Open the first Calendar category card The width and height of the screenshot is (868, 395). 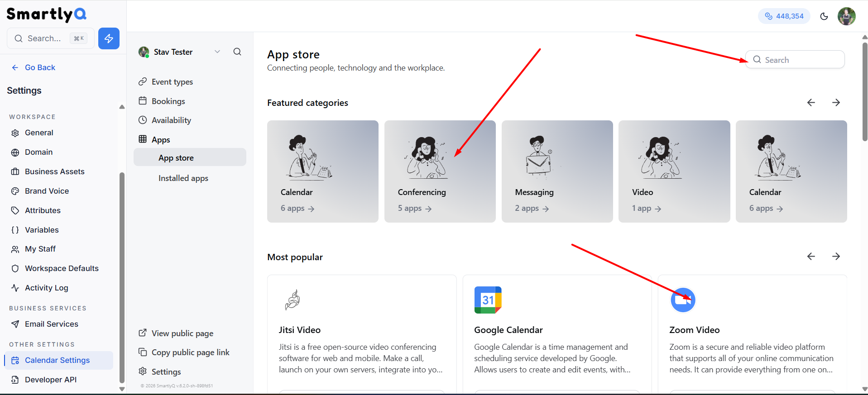point(323,171)
